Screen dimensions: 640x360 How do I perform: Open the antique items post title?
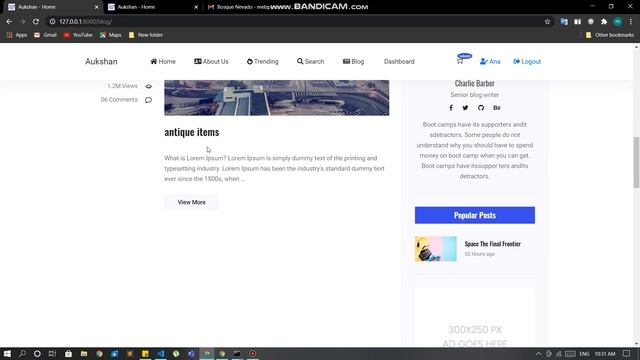(192, 132)
